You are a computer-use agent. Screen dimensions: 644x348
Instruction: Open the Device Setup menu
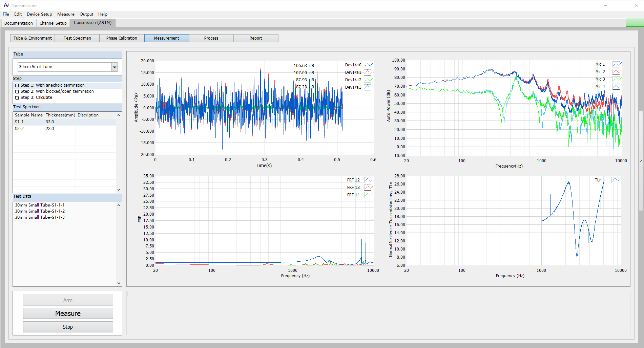(39, 14)
